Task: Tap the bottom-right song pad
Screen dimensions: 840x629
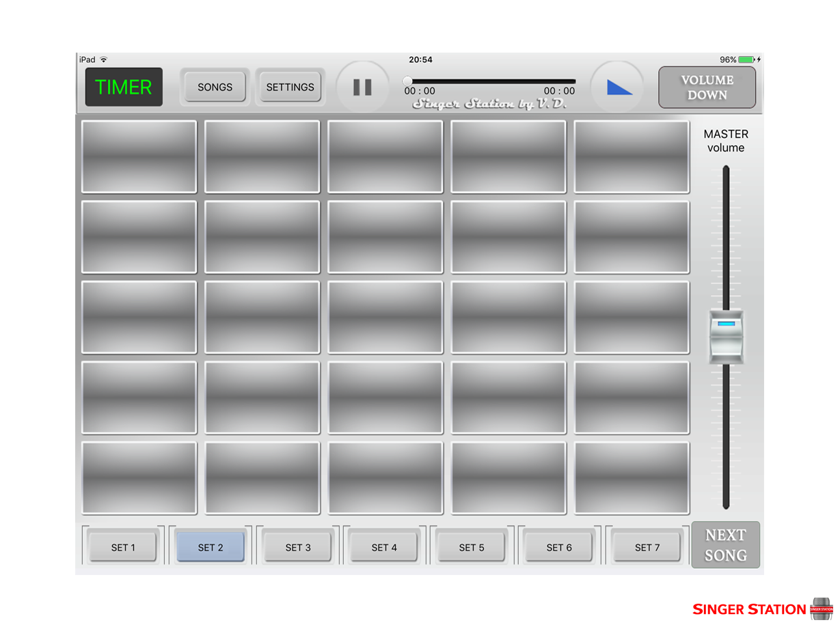Action: coord(632,478)
